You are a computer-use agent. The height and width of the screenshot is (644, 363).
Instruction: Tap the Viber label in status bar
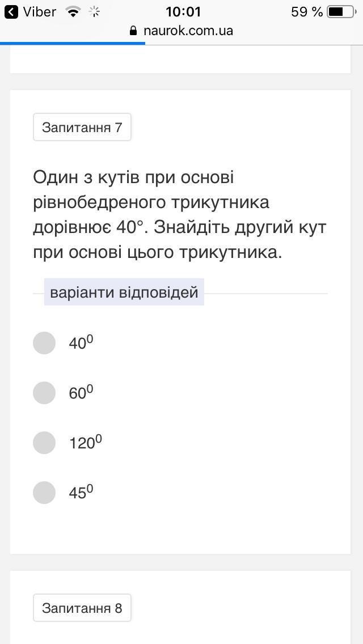click(39, 12)
